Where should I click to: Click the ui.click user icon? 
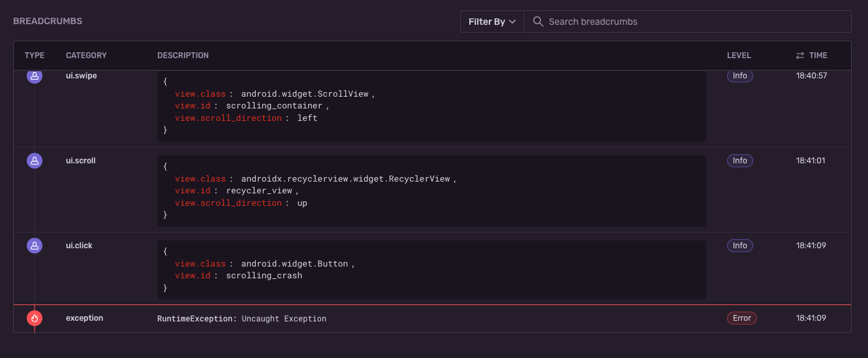(x=35, y=246)
